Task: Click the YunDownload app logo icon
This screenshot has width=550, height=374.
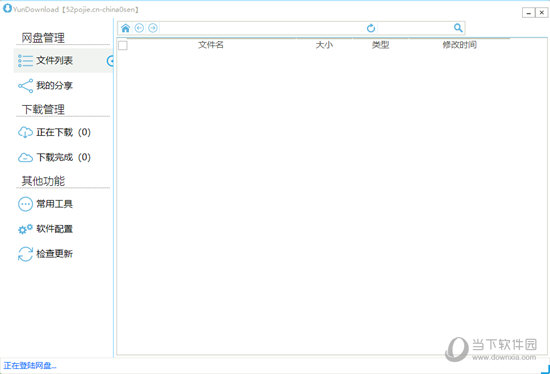Action: point(7,8)
